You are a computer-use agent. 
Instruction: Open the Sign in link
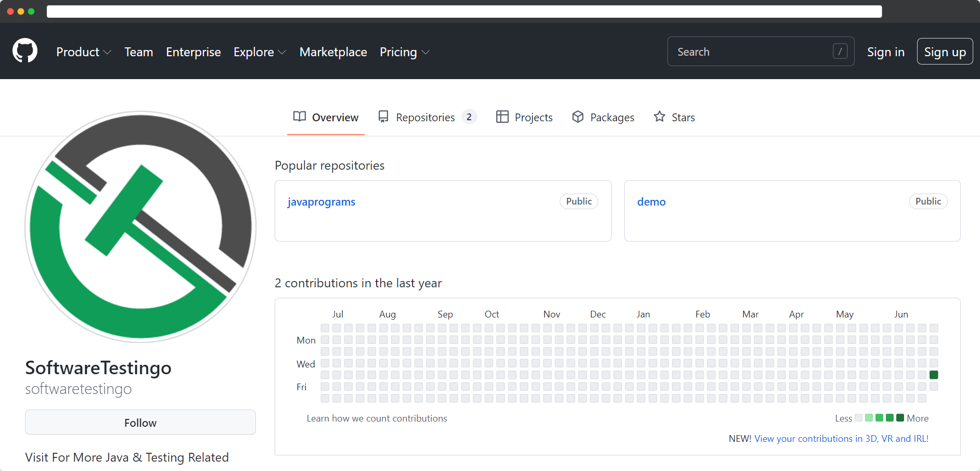click(x=886, y=52)
